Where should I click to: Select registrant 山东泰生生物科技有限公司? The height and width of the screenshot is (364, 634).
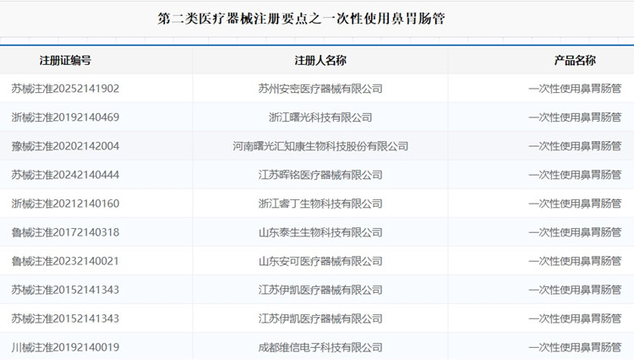(x=320, y=232)
